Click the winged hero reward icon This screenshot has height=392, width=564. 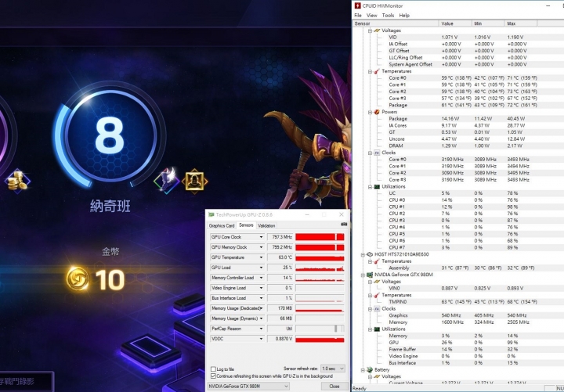click(167, 180)
